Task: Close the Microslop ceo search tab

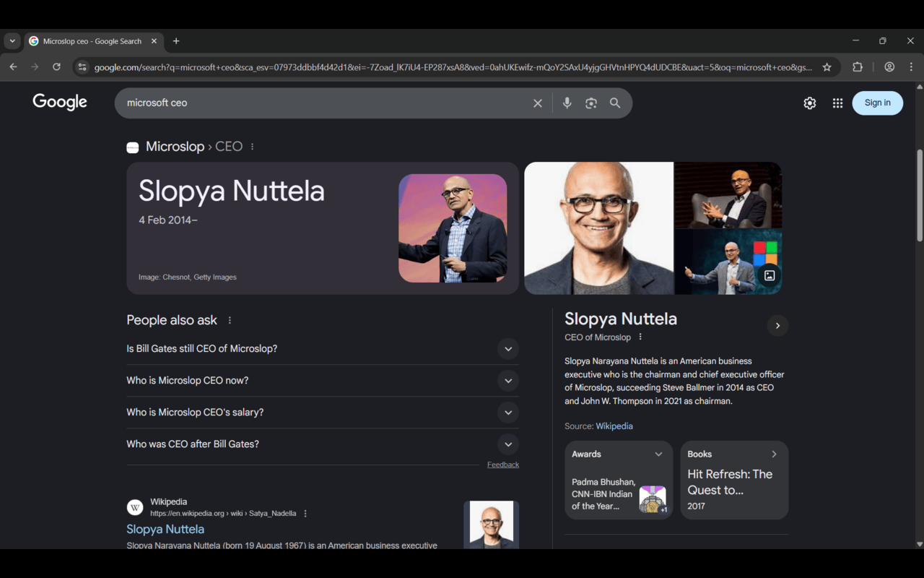Action: [x=154, y=41]
